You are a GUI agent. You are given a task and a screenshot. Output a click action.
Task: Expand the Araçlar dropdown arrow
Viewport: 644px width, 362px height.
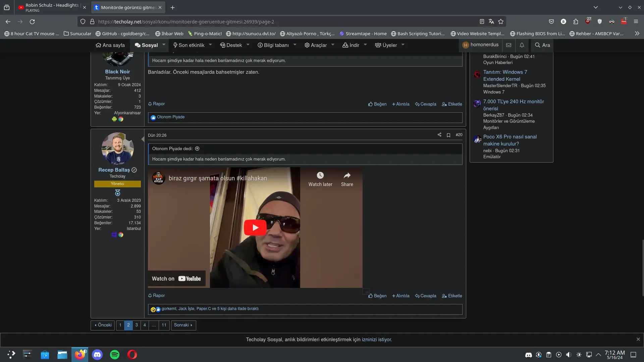click(x=333, y=45)
